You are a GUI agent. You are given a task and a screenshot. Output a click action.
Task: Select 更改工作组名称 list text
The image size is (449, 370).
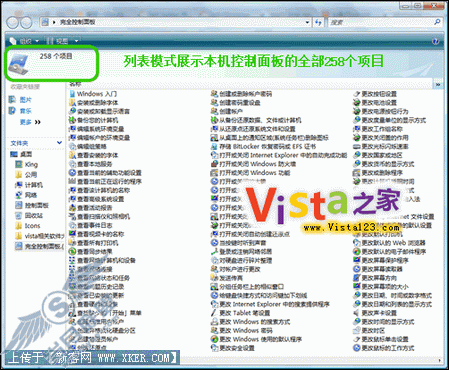(382, 129)
